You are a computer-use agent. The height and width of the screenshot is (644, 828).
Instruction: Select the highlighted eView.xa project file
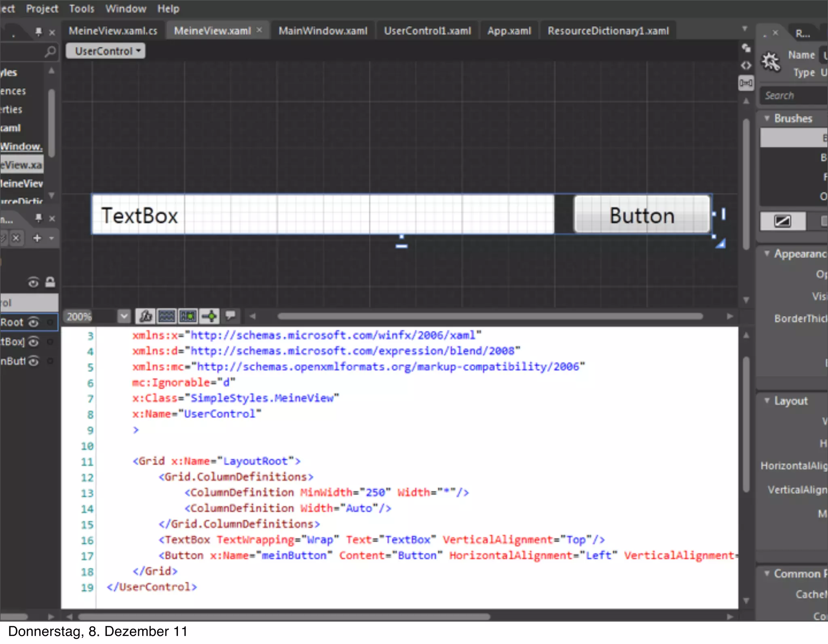pos(21,165)
